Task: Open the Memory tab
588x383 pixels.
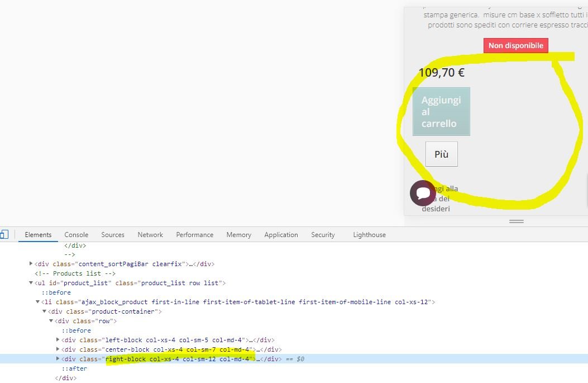Action: [238, 235]
